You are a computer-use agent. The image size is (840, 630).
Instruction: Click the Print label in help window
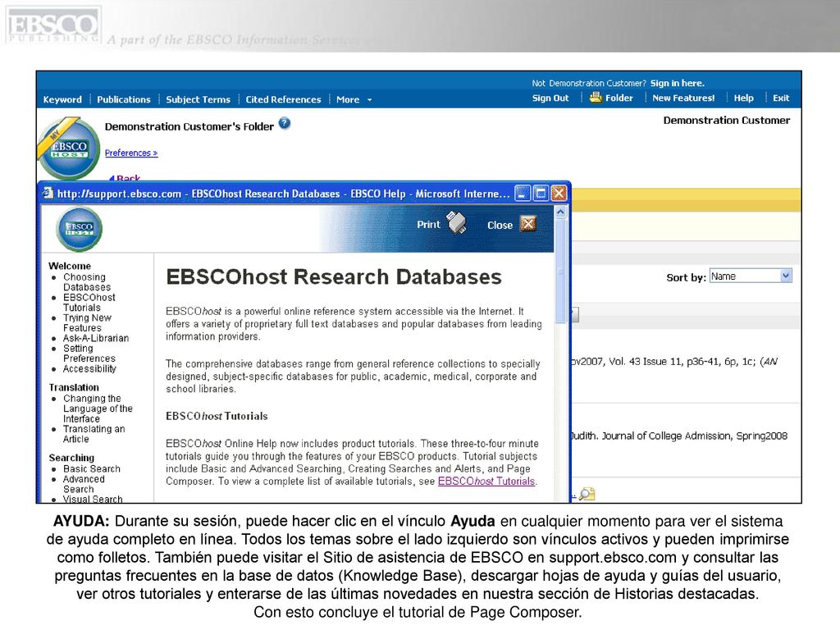428,225
